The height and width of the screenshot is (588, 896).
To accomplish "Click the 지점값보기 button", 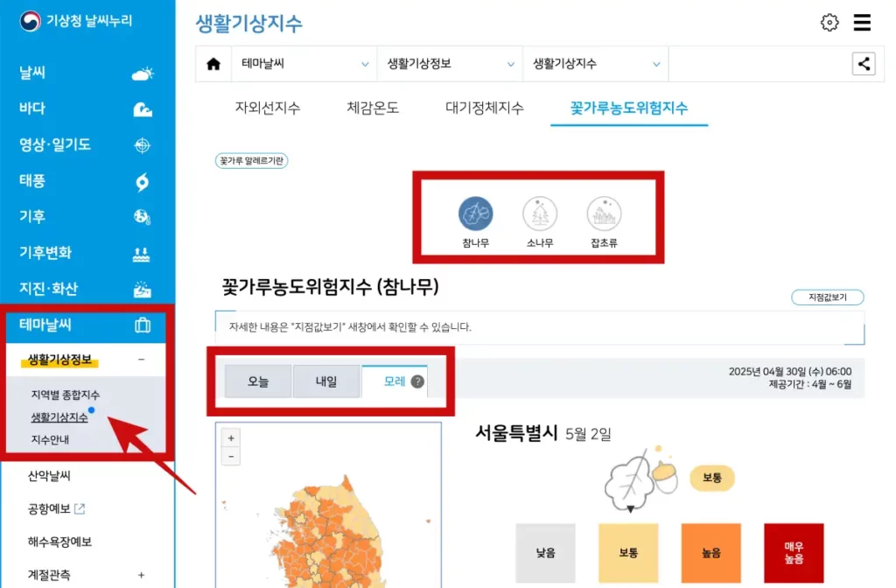I will tap(828, 297).
